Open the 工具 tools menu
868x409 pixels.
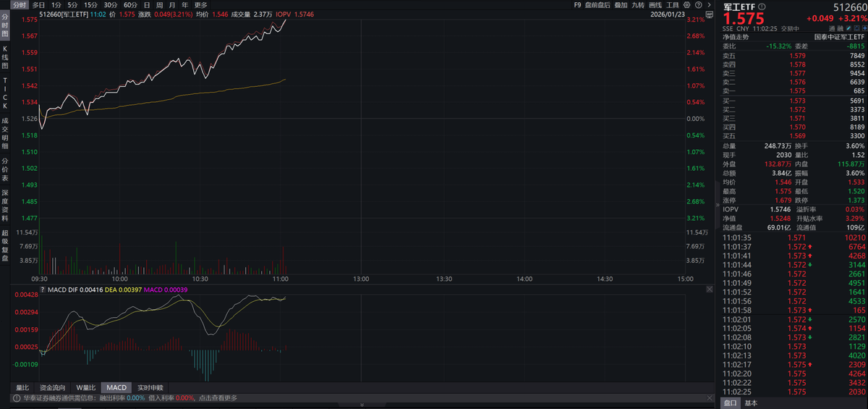click(x=673, y=4)
